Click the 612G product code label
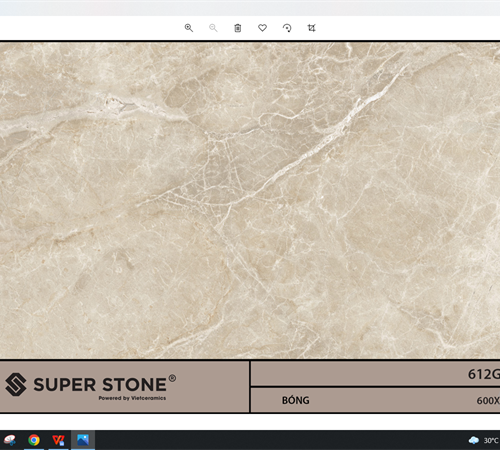This screenshot has height=450, width=500. tap(484, 374)
